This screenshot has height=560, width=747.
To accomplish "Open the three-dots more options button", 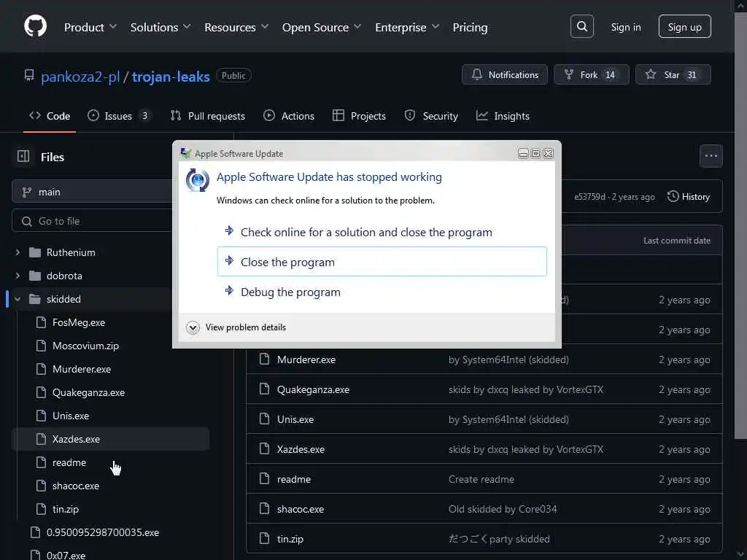I will [x=711, y=156].
